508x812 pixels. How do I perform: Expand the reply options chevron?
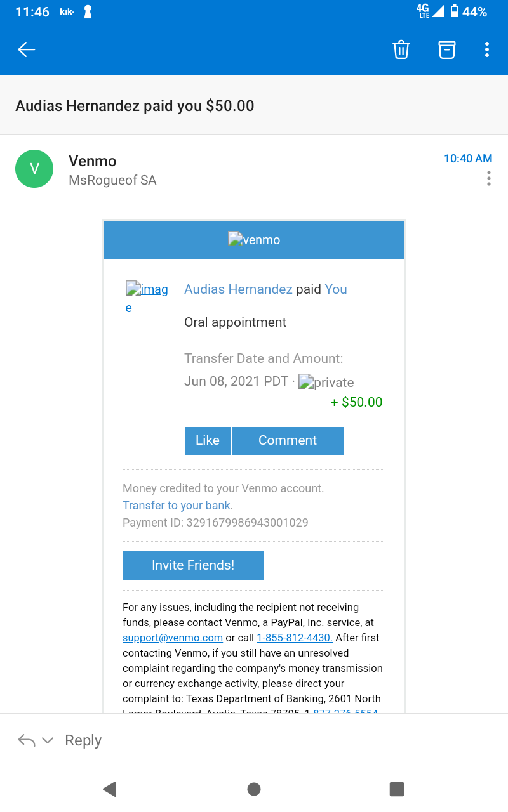tap(48, 740)
